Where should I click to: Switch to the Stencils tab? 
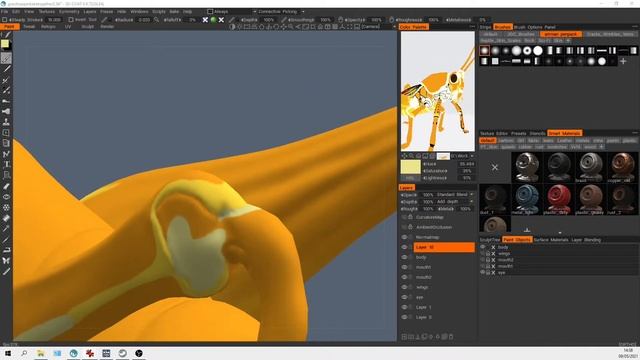point(537,133)
